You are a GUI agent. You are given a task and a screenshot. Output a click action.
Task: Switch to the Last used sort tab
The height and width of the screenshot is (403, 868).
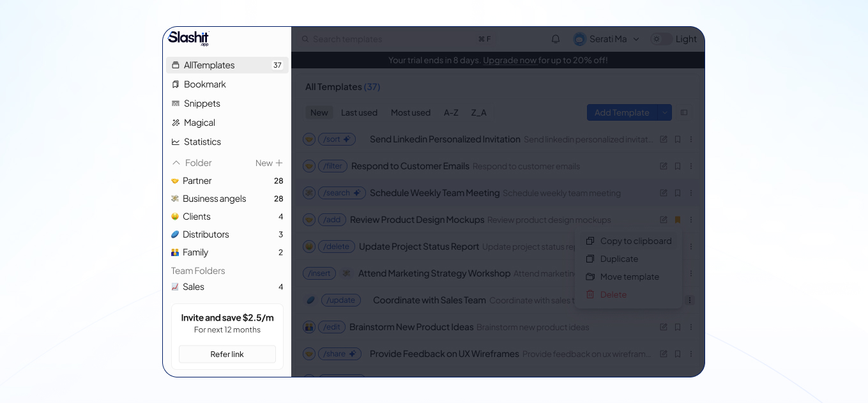pyautogui.click(x=359, y=112)
